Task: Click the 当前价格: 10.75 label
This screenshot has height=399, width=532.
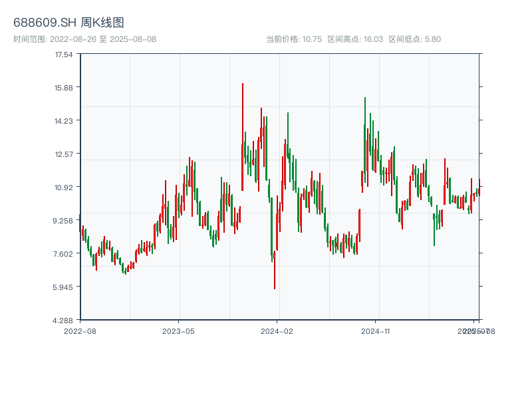Action: 294,39
